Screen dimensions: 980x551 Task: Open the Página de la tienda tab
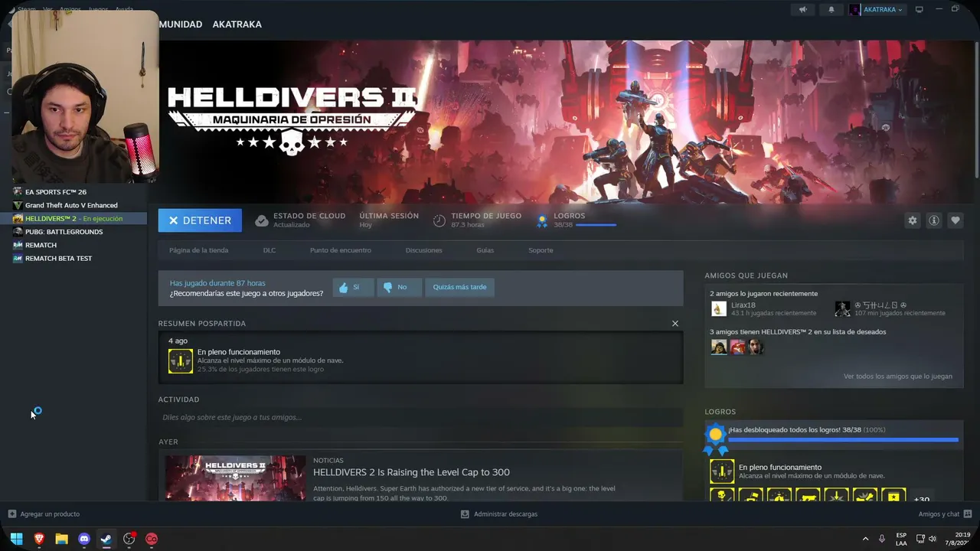(x=198, y=250)
